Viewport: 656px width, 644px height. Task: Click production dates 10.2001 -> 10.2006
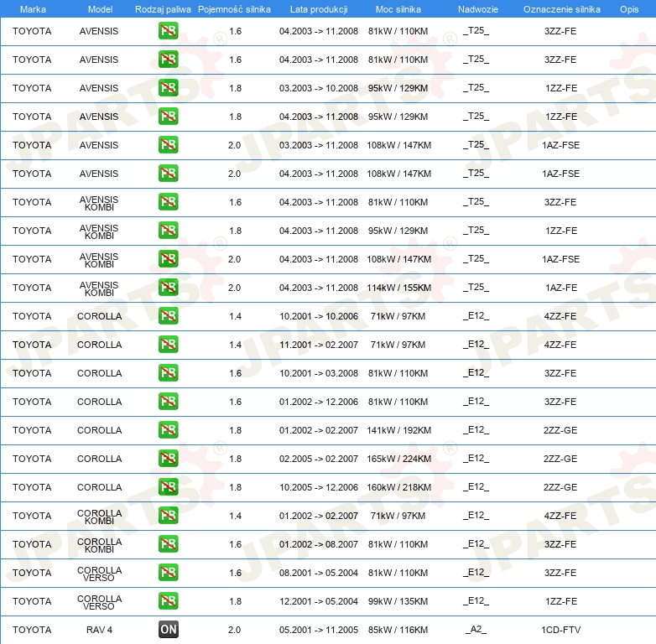click(x=319, y=316)
